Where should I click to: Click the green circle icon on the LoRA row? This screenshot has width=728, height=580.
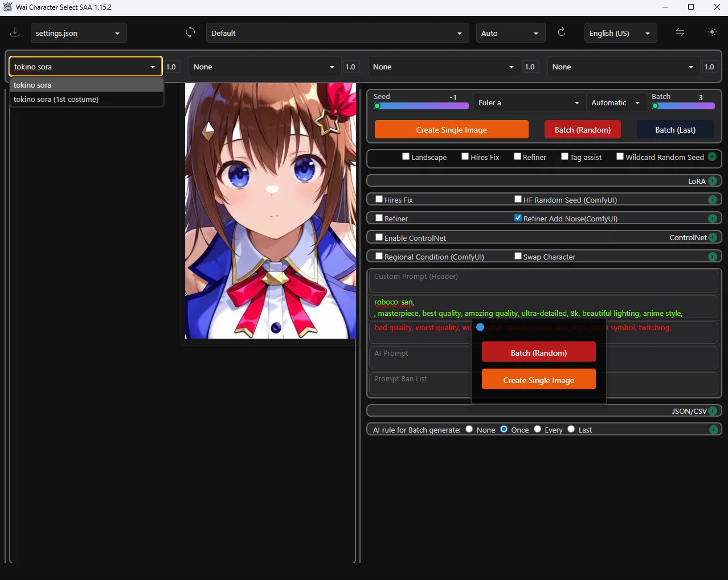pyautogui.click(x=713, y=181)
